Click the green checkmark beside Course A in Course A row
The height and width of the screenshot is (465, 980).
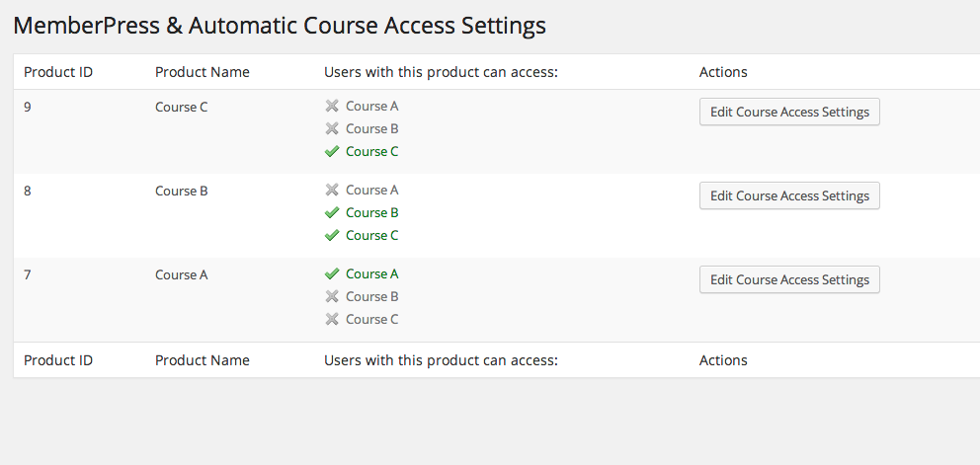pos(332,274)
